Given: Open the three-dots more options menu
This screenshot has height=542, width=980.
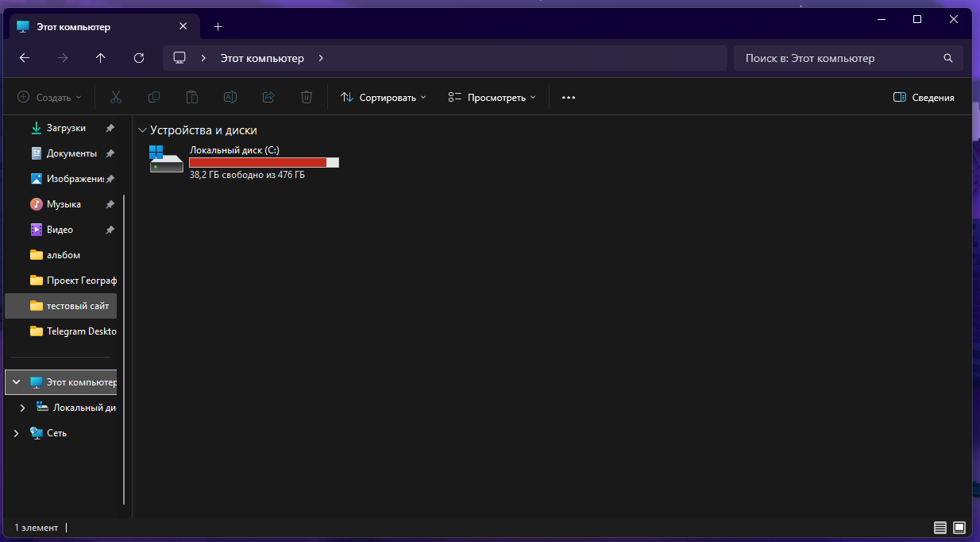Looking at the screenshot, I should click(x=568, y=97).
